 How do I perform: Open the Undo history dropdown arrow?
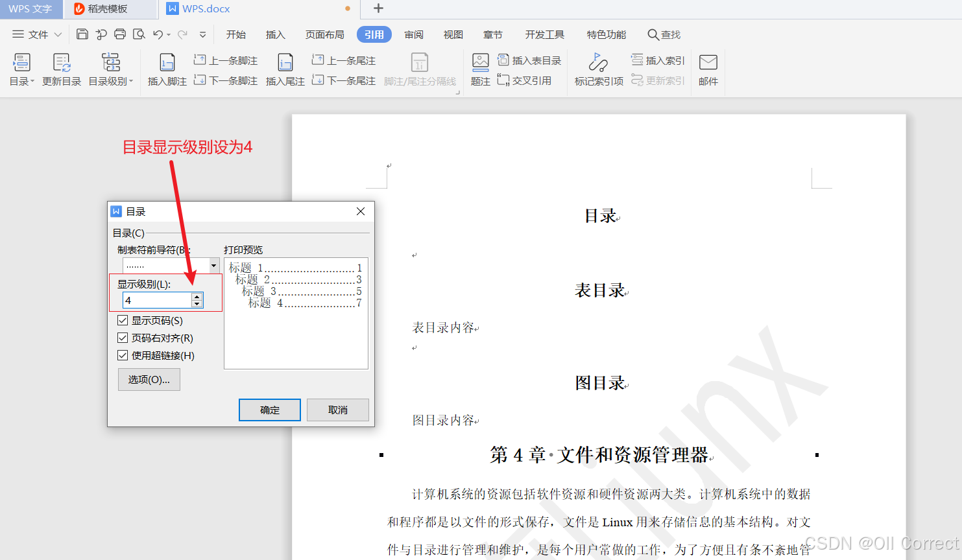coord(169,35)
